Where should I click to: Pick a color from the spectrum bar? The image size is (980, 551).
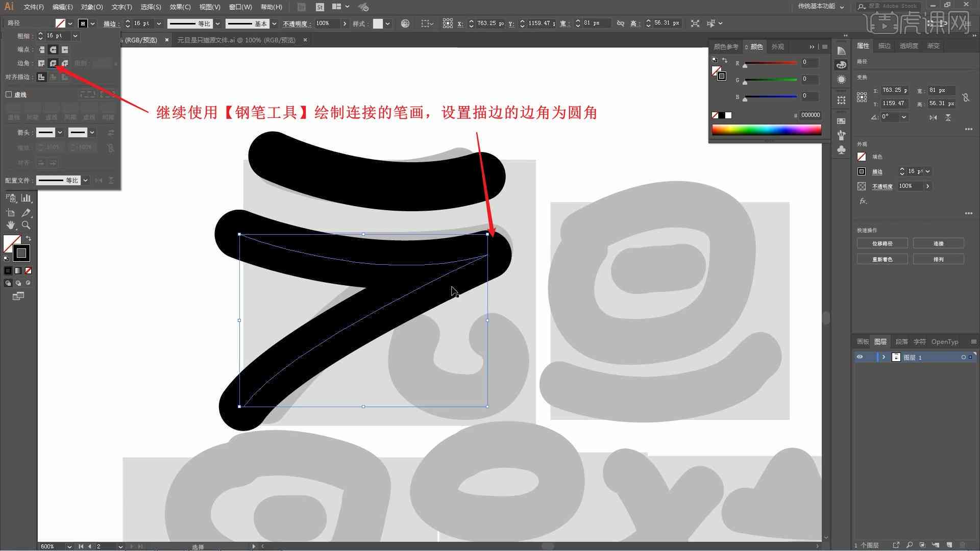click(767, 130)
